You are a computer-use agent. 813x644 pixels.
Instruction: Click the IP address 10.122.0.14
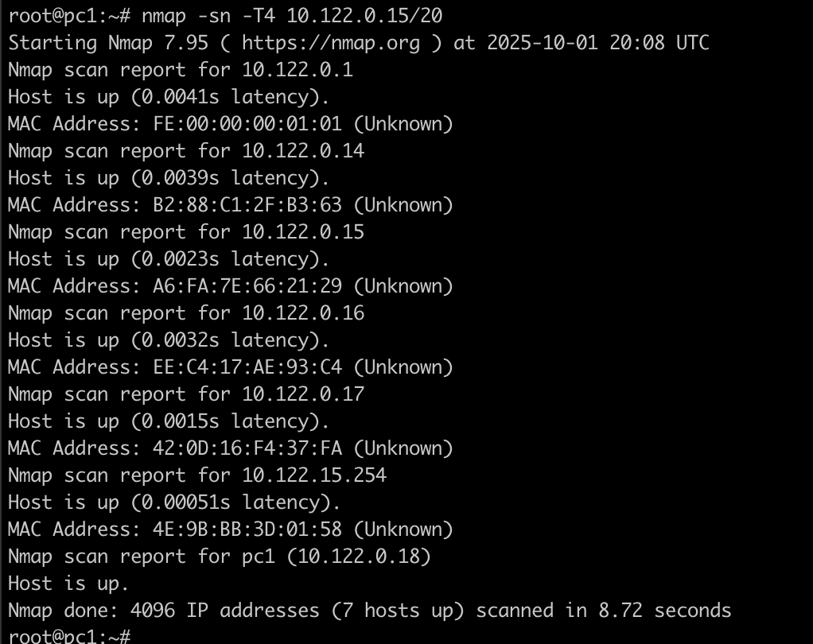coord(303,151)
